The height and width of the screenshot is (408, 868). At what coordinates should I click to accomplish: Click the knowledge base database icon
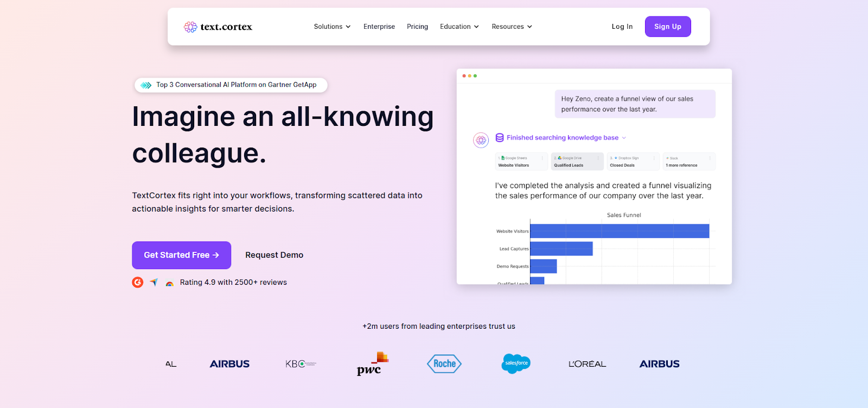point(500,138)
